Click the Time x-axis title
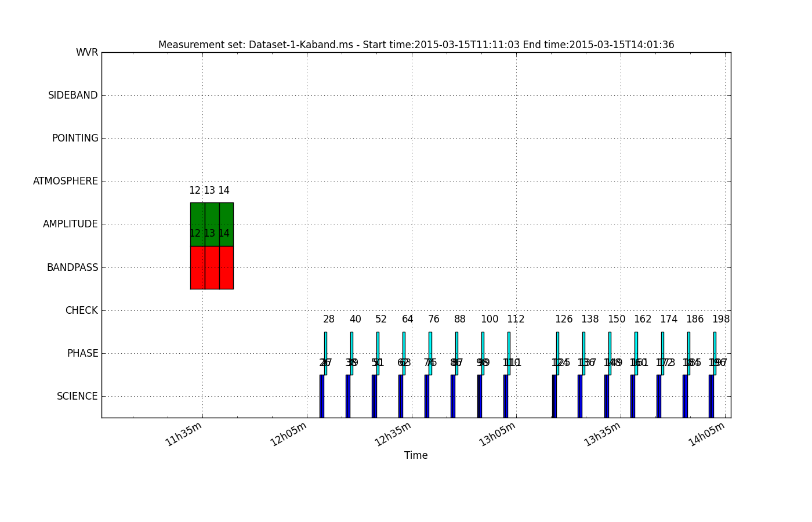This screenshot has width=812, height=522. coord(416,456)
